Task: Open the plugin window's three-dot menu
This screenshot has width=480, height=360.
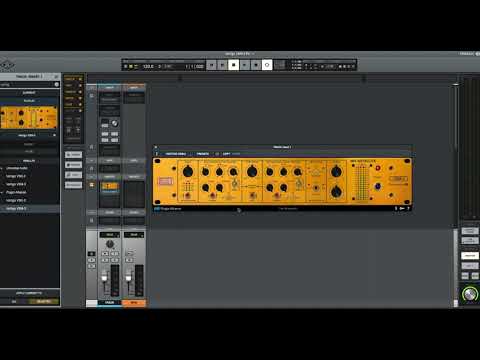Action: point(156,154)
